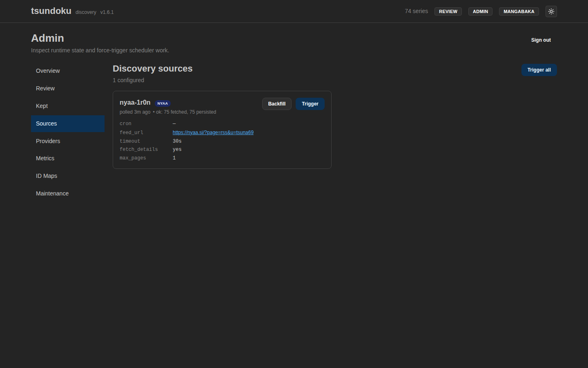Viewport: 588px width, 368px height.
Task: Switch to Providers section
Action: [68, 141]
